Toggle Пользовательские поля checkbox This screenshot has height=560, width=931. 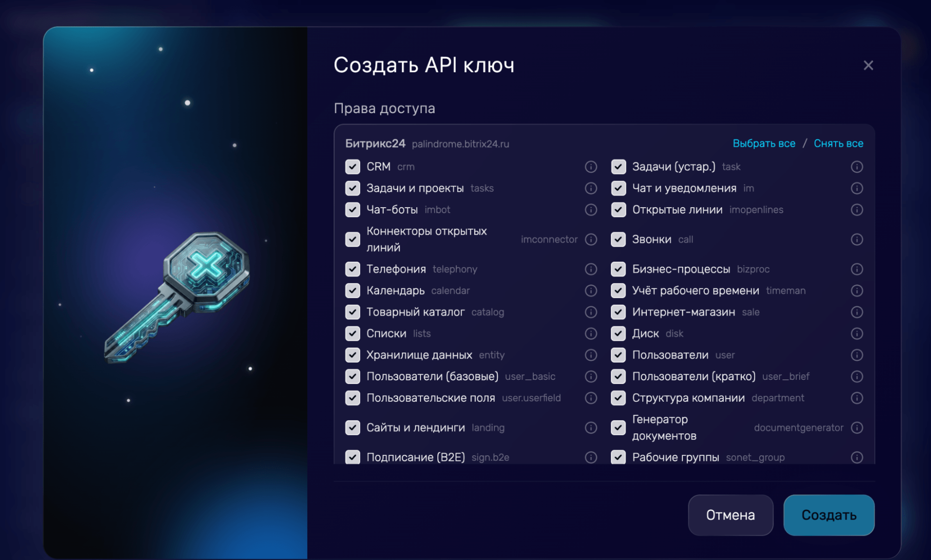coord(353,398)
